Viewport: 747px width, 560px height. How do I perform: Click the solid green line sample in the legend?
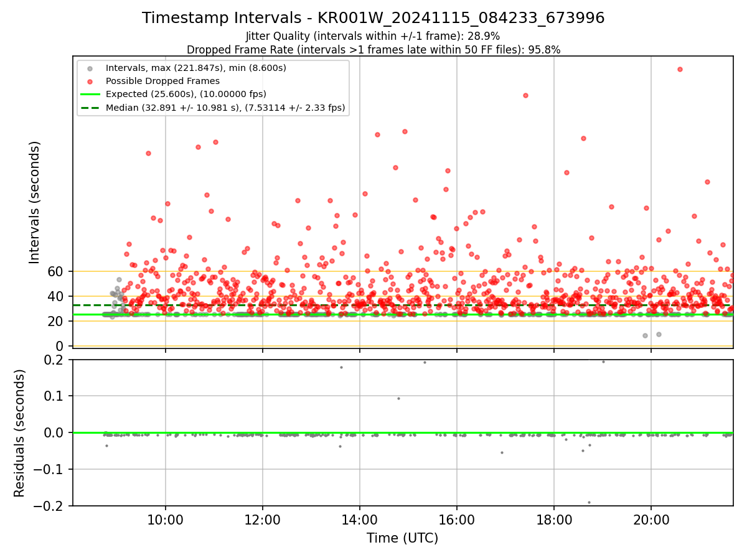click(90, 95)
